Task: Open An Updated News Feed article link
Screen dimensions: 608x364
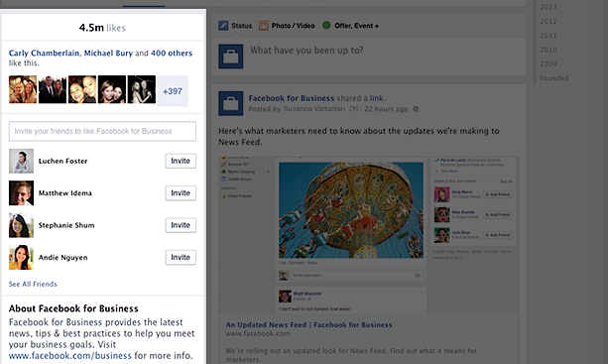Action: coord(308,325)
